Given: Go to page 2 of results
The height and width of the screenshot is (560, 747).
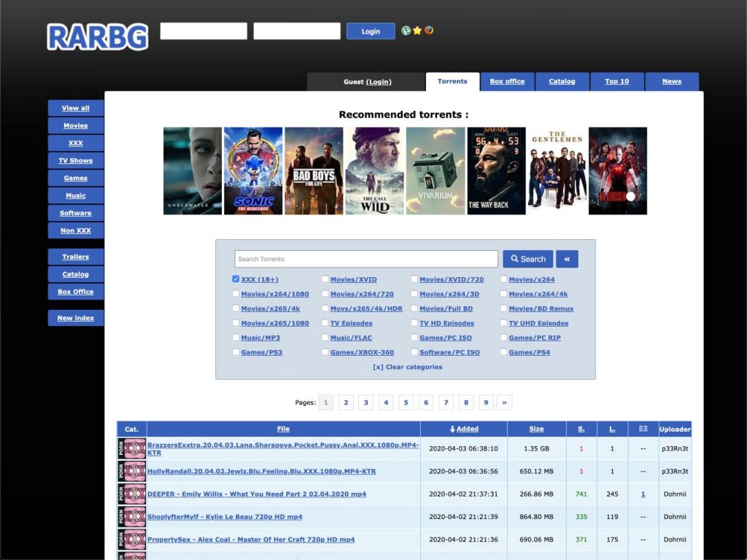Looking at the screenshot, I should [346, 402].
